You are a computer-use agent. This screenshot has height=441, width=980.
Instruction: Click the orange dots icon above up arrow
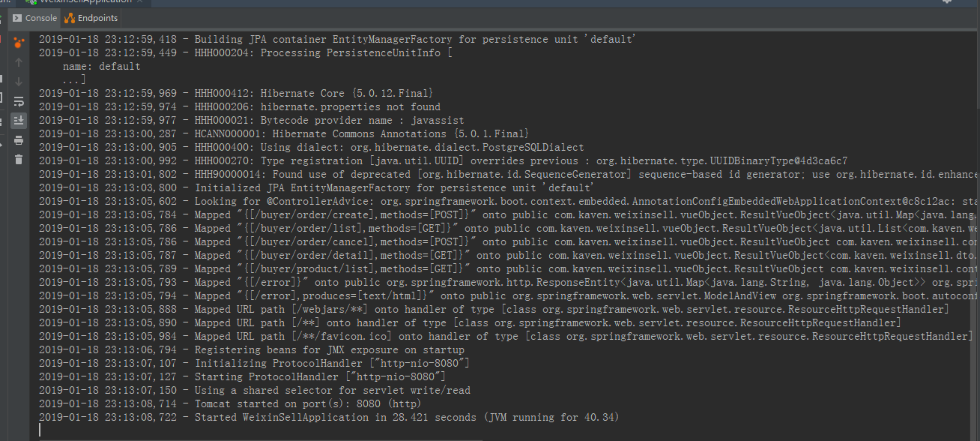19,43
